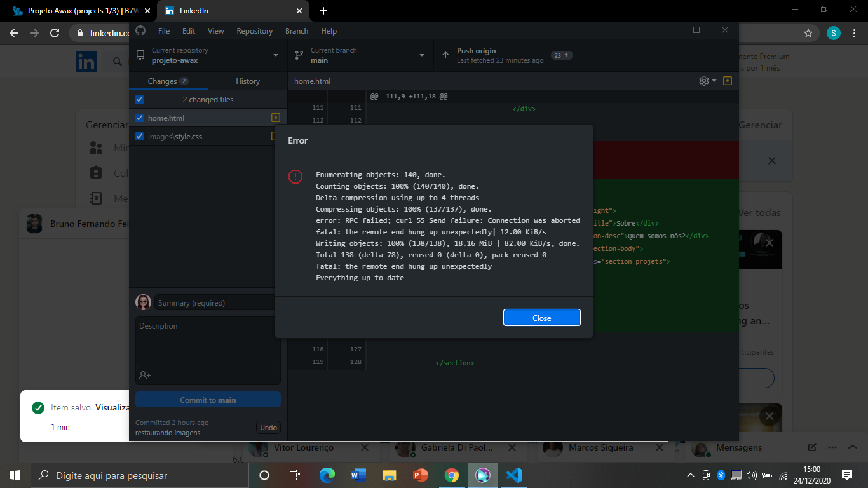
Task: Switch to GitHub Desktop taskbar icon
Action: pyautogui.click(x=483, y=475)
